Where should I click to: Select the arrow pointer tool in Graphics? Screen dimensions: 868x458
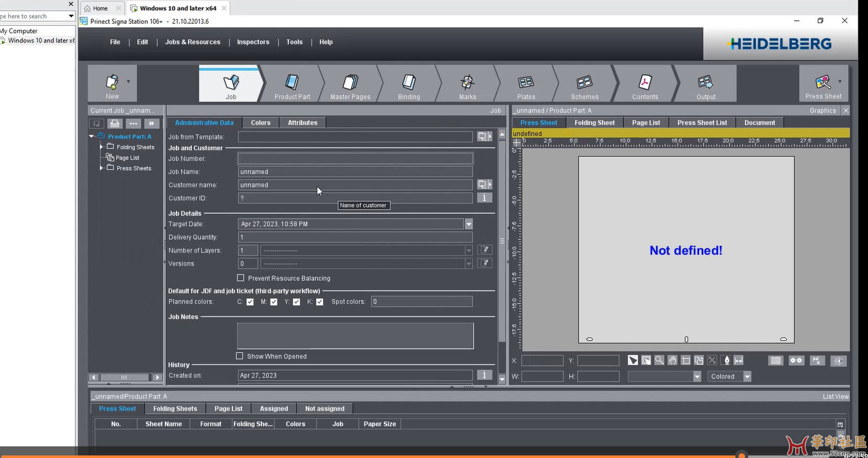pyautogui.click(x=633, y=361)
